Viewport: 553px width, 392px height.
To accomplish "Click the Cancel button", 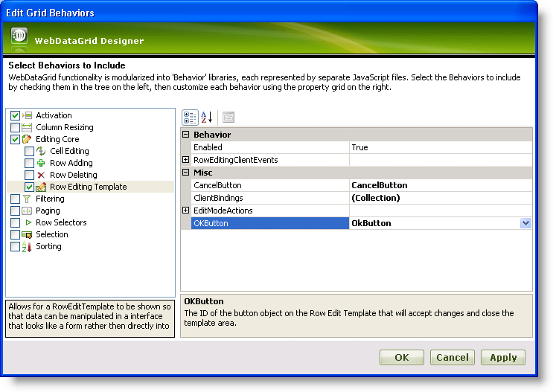I will pyautogui.click(x=453, y=358).
